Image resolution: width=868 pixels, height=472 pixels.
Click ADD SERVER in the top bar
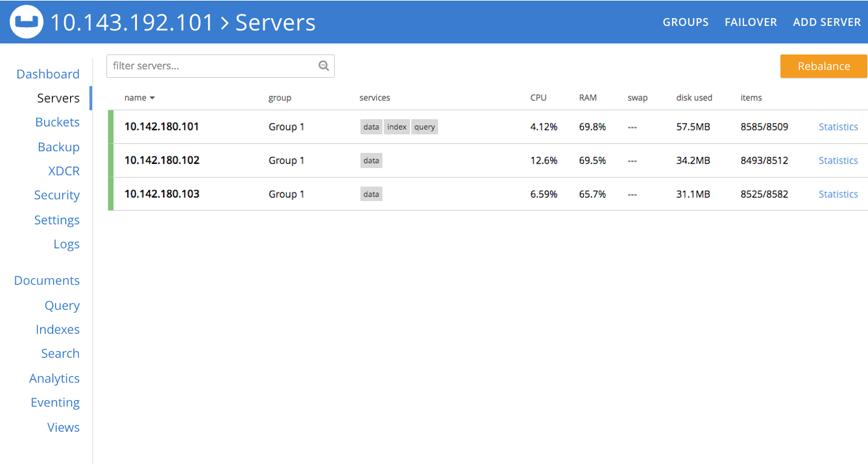click(x=826, y=21)
